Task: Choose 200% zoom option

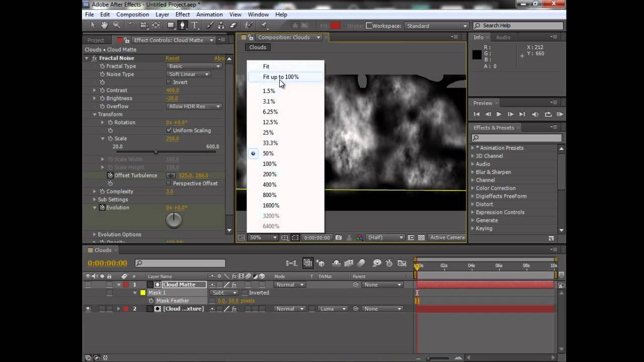Action: pos(286,174)
